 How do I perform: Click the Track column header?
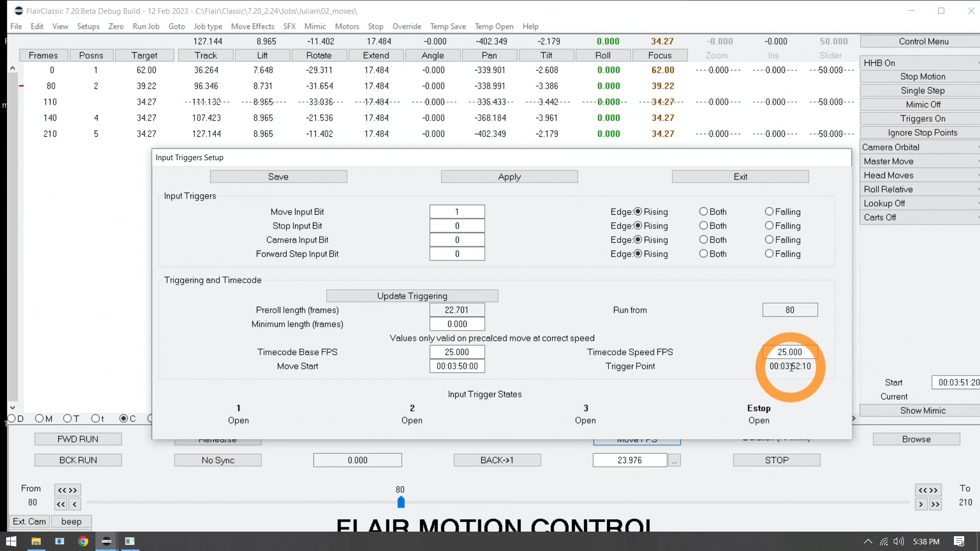(x=206, y=55)
